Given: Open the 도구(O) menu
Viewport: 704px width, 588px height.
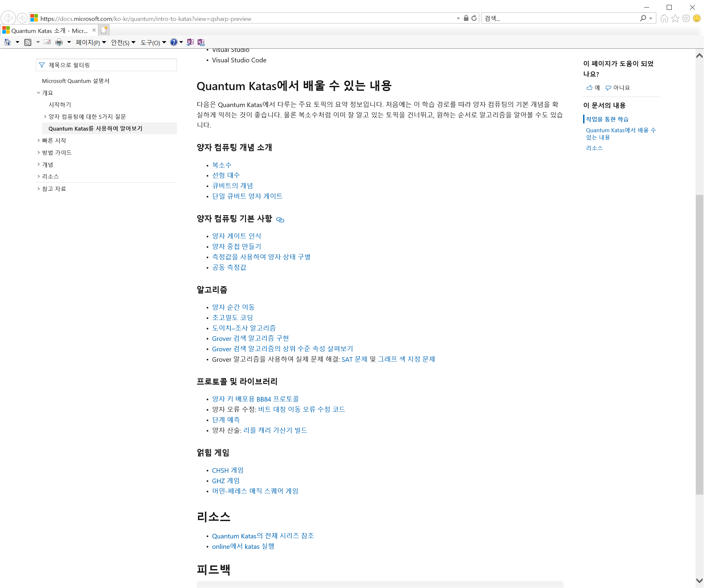Looking at the screenshot, I should pyautogui.click(x=153, y=42).
